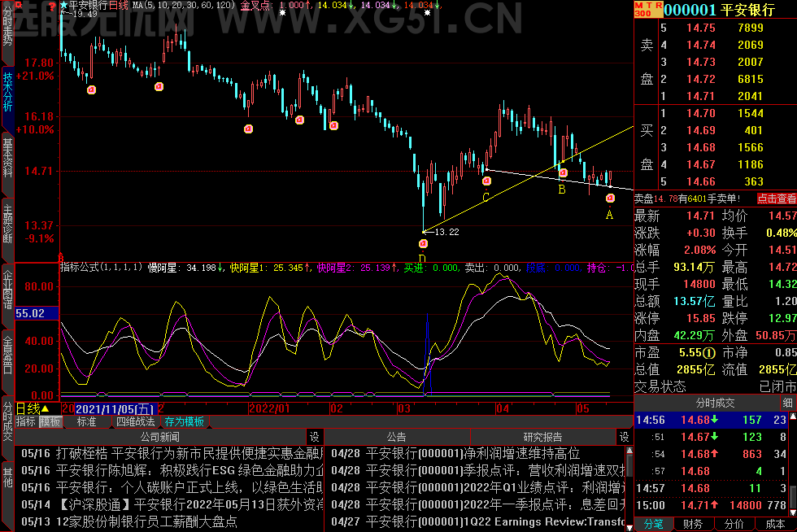
Task: Click the marker labeled A on the chart
Action: click(x=610, y=198)
